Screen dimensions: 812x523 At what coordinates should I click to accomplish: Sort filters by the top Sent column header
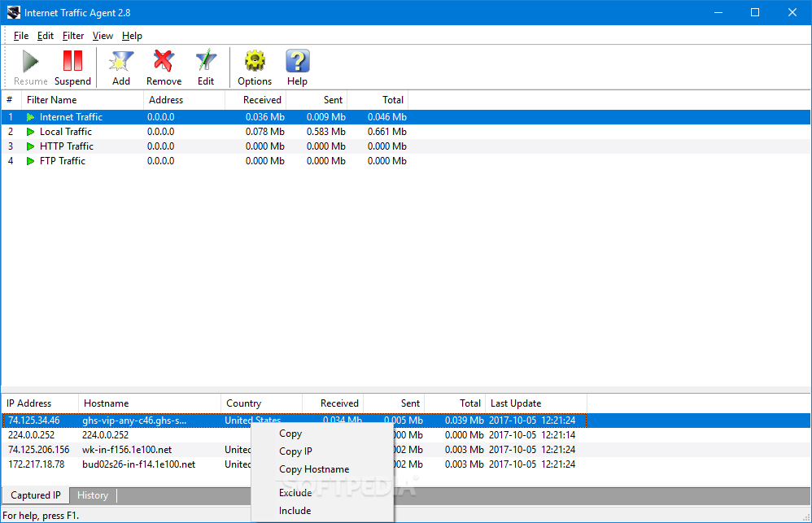317,100
